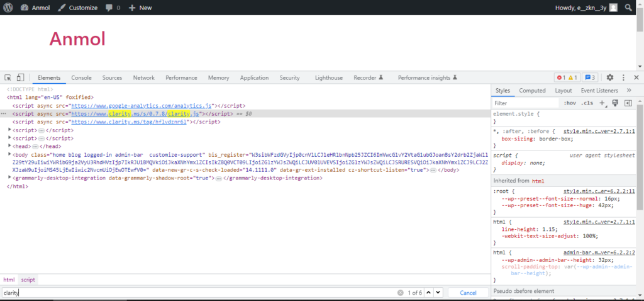The height and width of the screenshot is (301, 644).
Task: Go to next search result arrow
Action: pyautogui.click(x=438, y=293)
